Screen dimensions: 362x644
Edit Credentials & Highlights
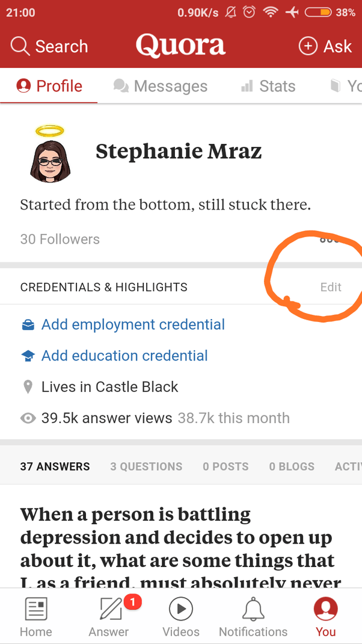(331, 287)
